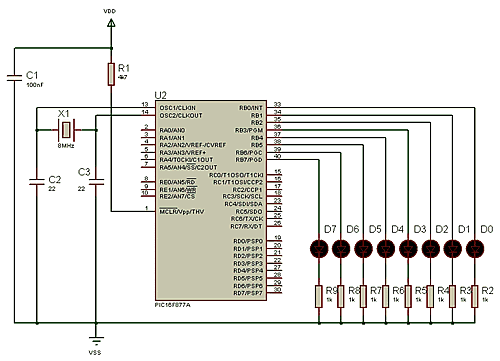
Task: Click the RC7/RX/DT pin label
Action: [246, 226]
